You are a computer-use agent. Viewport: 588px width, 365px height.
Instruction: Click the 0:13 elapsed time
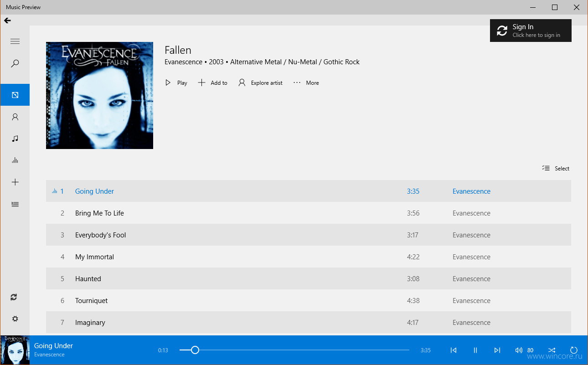(163, 350)
